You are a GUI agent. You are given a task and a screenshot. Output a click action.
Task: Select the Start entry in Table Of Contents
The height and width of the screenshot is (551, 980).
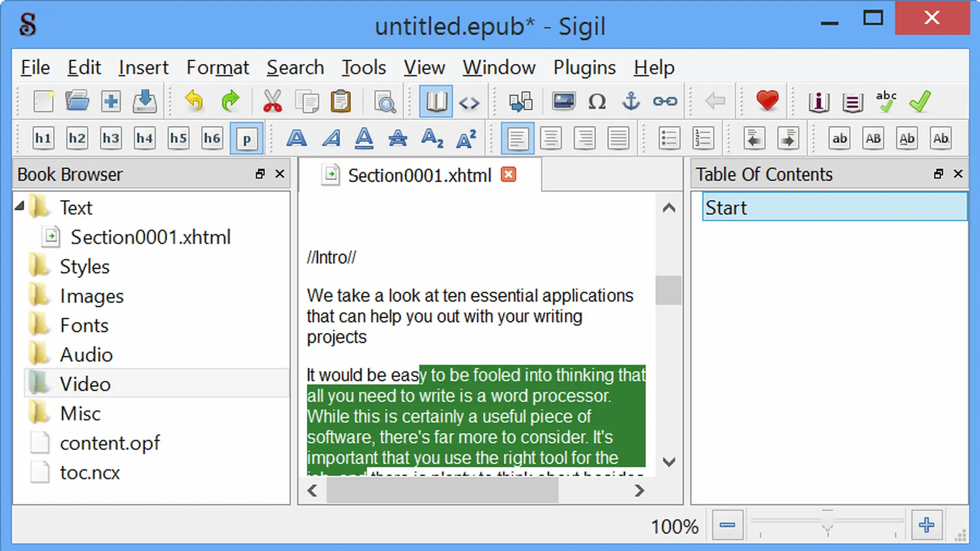[x=835, y=207]
